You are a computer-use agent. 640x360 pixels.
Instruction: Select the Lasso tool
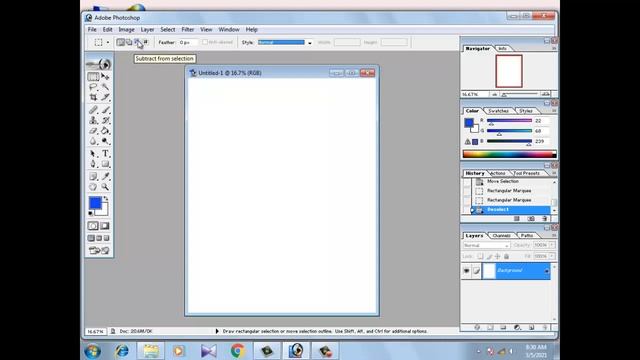[x=93, y=87]
